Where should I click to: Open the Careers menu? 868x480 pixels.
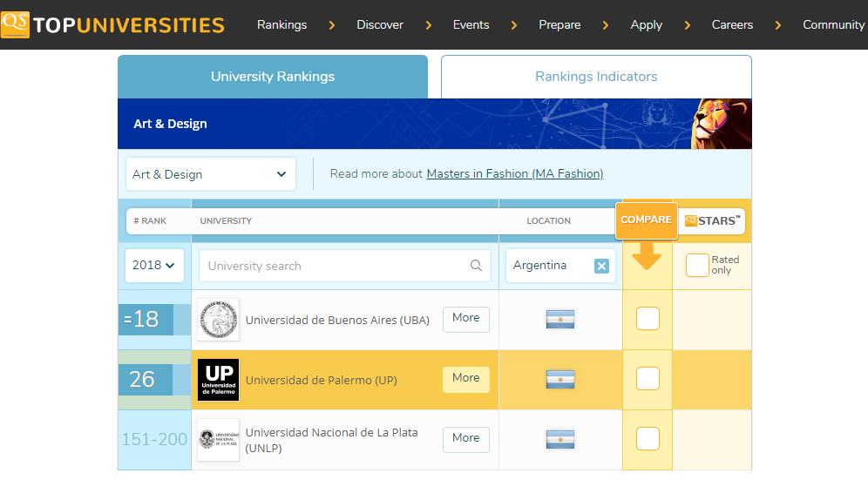(x=732, y=25)
